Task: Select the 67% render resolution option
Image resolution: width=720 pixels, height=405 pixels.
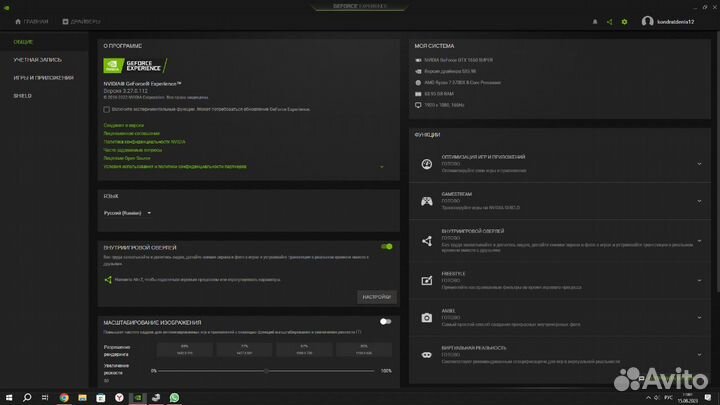Action: (x=304, y=349)
